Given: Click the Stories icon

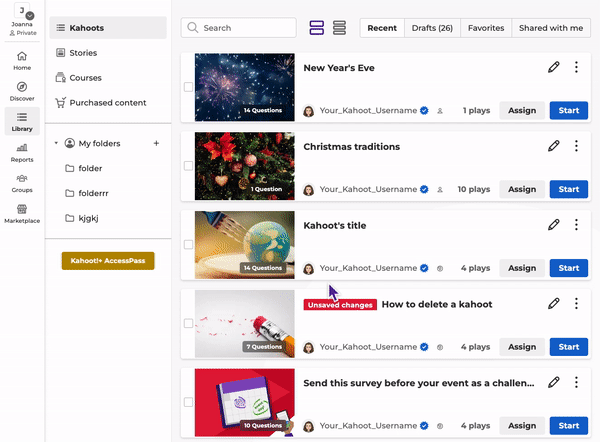Looking at the screenshot, I should 60,52.
